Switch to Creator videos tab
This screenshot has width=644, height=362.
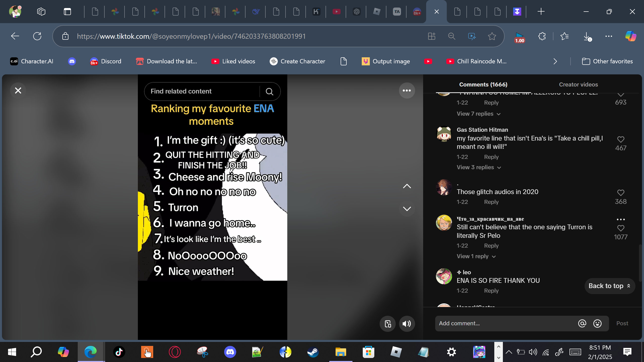pos(578,84)
